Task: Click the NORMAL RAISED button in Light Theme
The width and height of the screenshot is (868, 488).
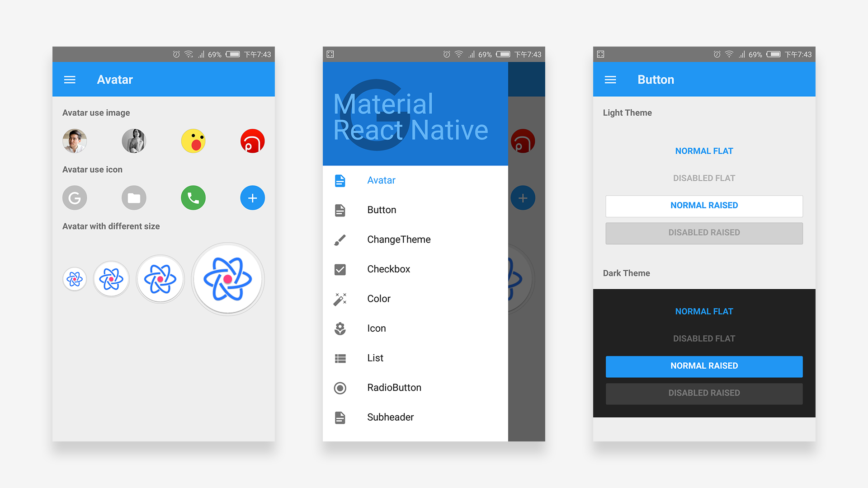Action: point(705,205)
